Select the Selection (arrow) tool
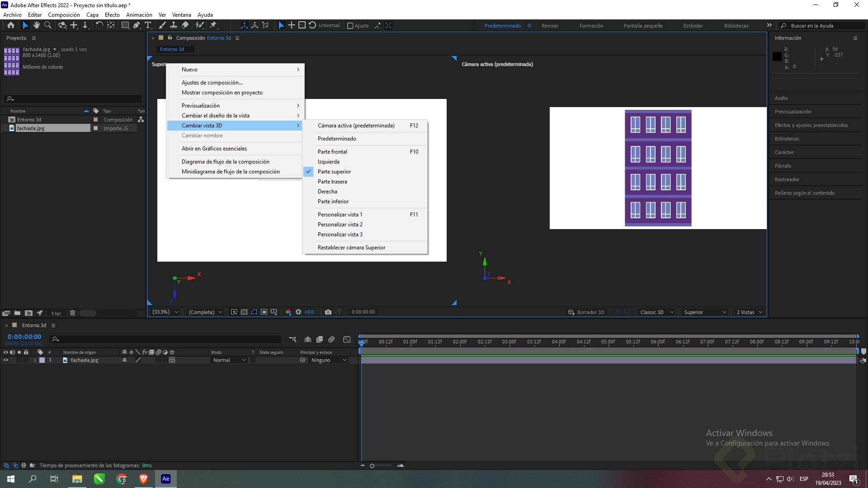 [x=25, y=25]
